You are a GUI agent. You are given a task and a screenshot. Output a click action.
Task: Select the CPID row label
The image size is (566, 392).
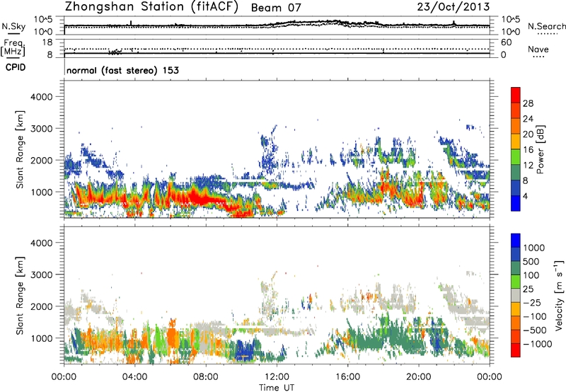pos(15,67)
